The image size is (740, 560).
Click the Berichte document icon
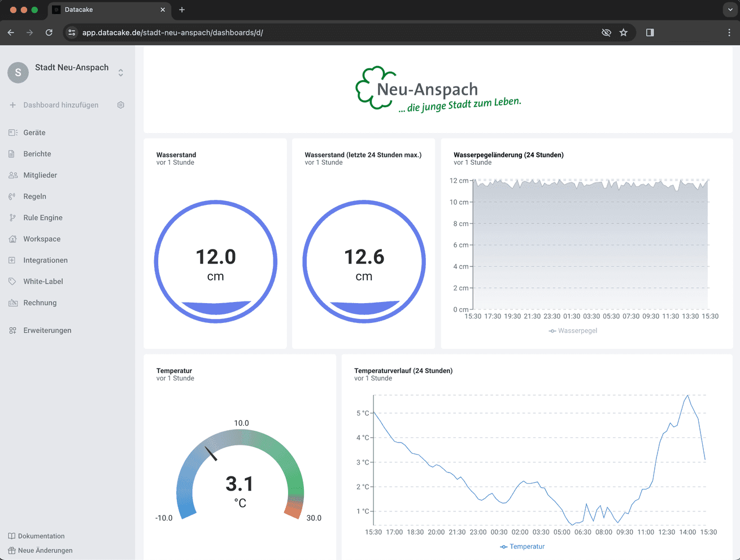[12, 154]
